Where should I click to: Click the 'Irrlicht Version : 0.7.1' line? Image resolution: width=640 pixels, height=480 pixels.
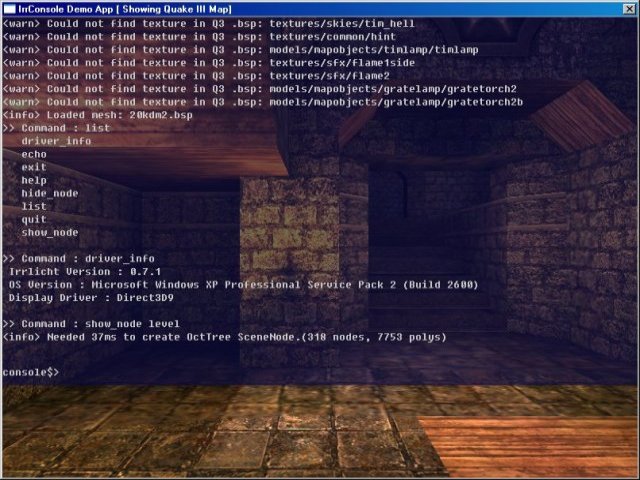pyautogui.click(x=85, y=272)
